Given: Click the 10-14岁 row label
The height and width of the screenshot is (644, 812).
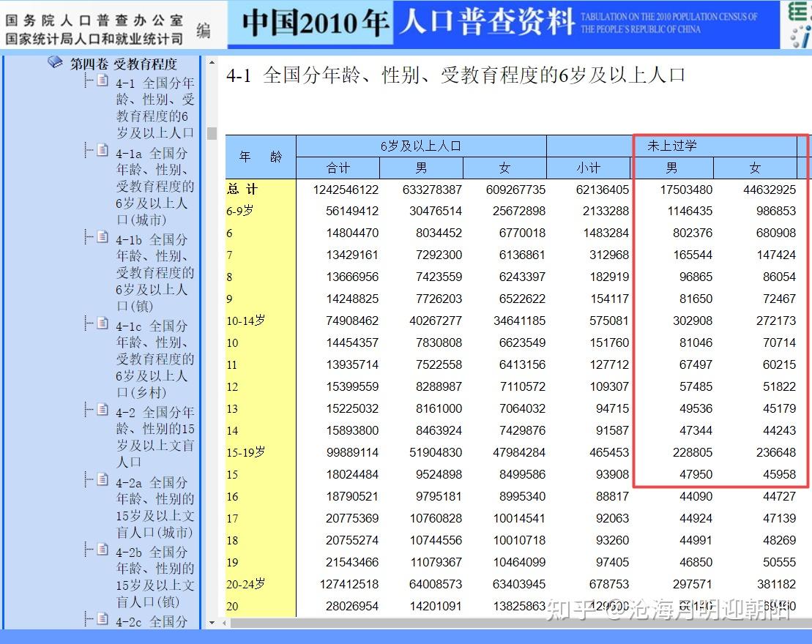Looking at the screenshot, I should 246,321.
